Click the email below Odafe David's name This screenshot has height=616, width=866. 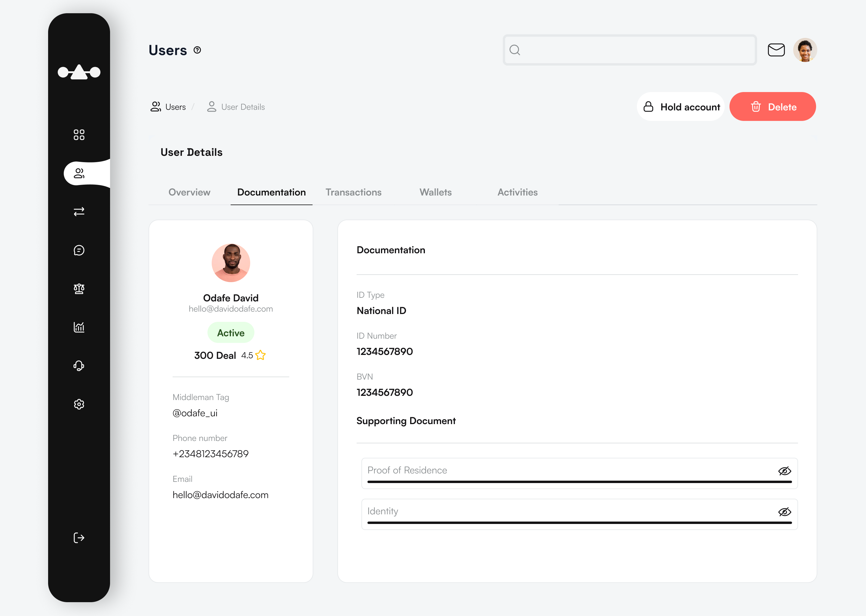point(231,309)
